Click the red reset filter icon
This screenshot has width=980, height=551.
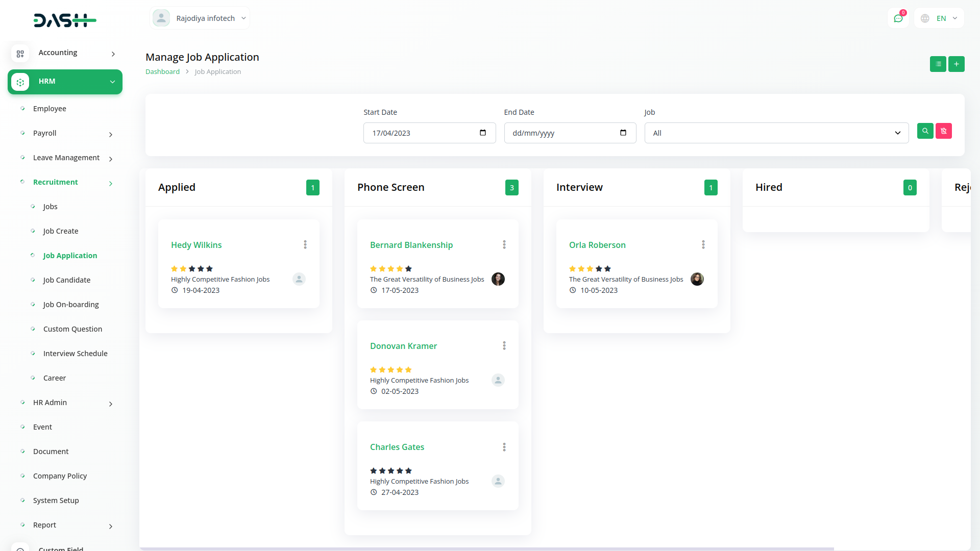tap(943, 131)
